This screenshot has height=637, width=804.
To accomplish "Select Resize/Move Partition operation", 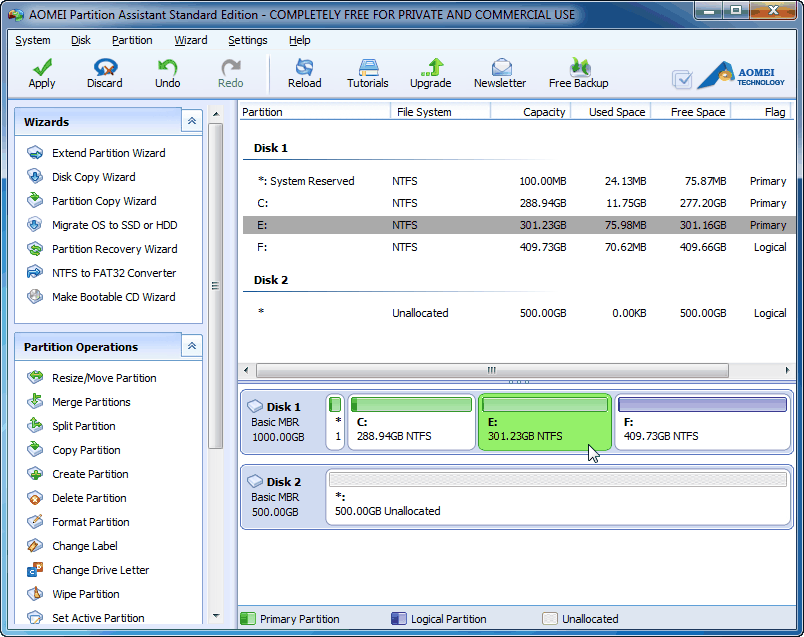I will 104,378.
